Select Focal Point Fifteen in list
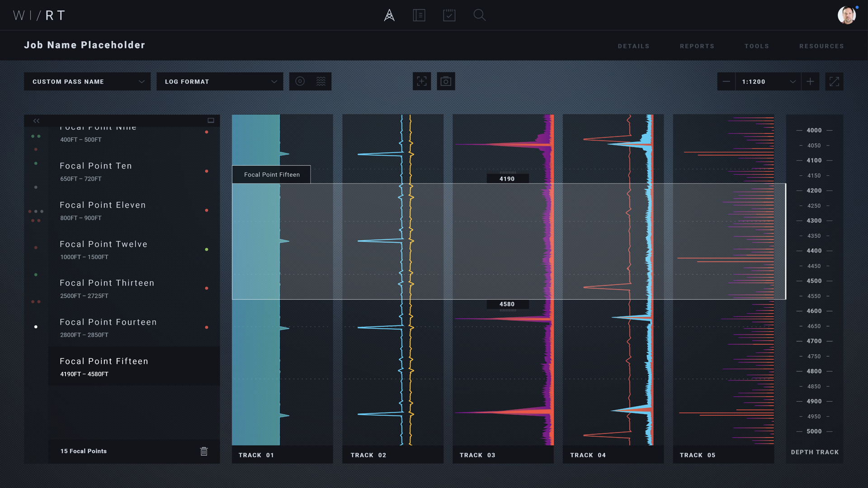This screenshot has width=868, height=488. pos(134,366)
